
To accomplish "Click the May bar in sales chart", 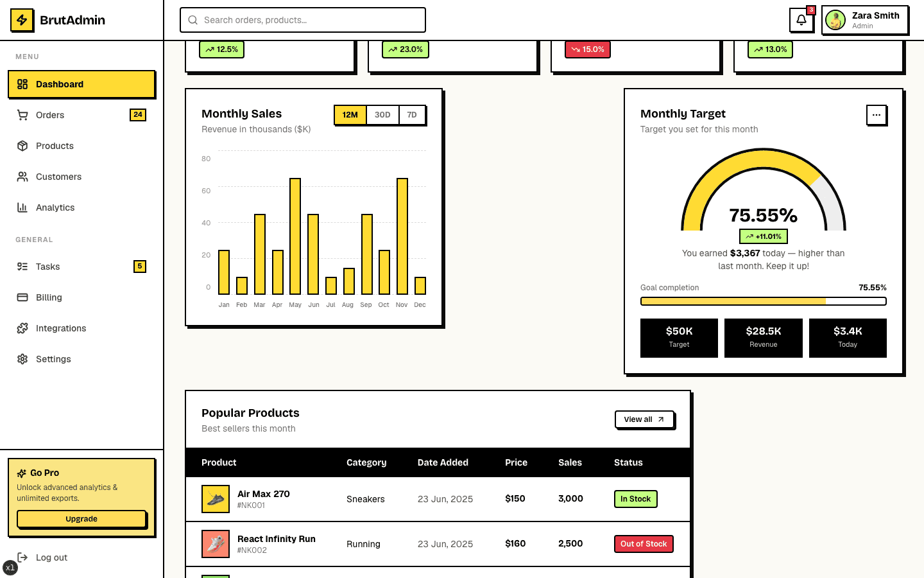I will point(295,236).
